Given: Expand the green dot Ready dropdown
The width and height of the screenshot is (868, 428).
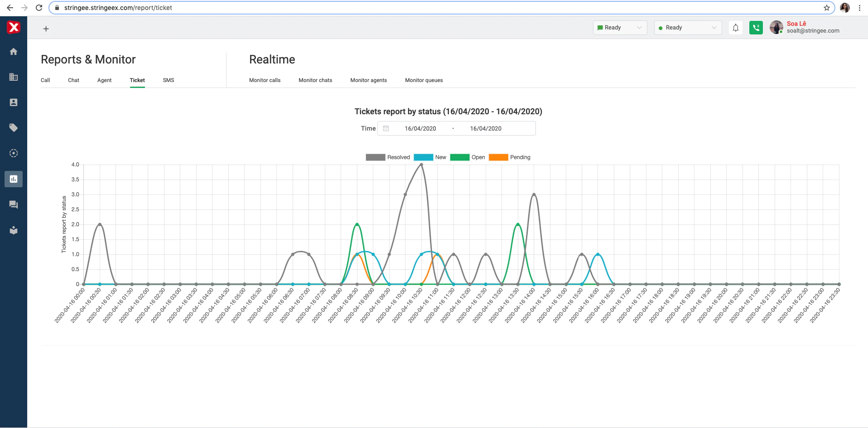Looking at the screenshot, I should tap(687, 28).
